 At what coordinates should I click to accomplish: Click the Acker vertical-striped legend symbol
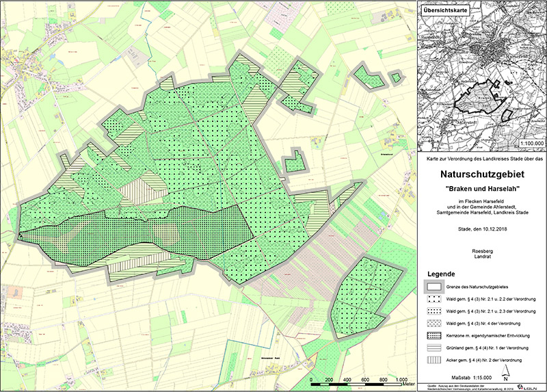coord(433,360)
